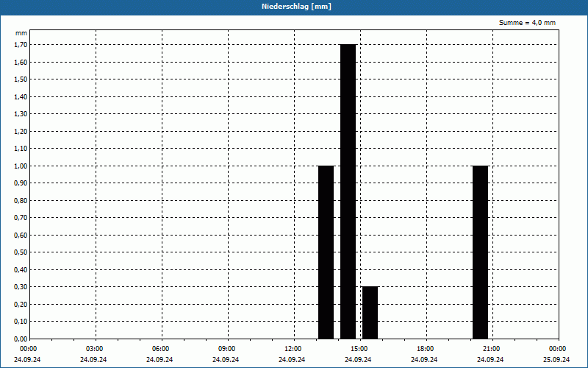Click the 12:00 time axis label

tap(292, 349)
